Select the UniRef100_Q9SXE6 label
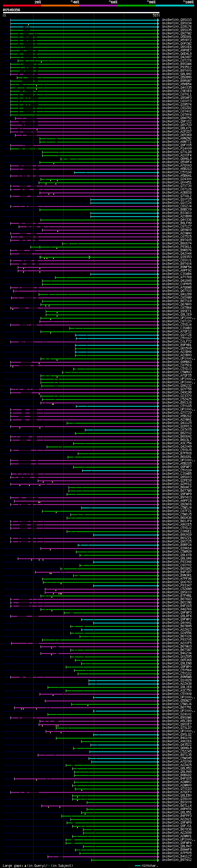This screenshot has height=868, width=197. click(176, 47)
